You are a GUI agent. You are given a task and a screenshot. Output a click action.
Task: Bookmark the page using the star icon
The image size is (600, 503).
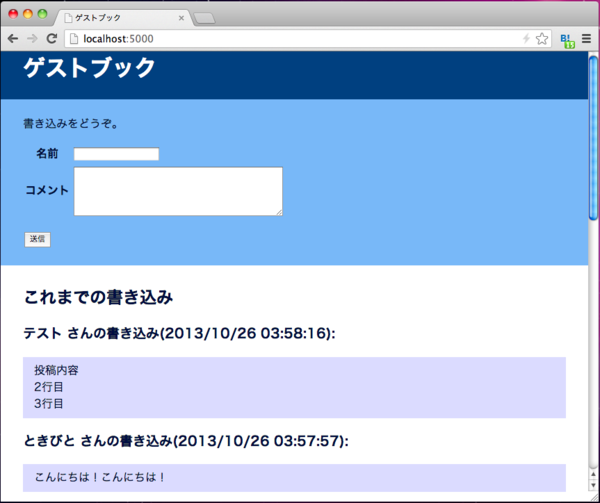tap(542, 39)
